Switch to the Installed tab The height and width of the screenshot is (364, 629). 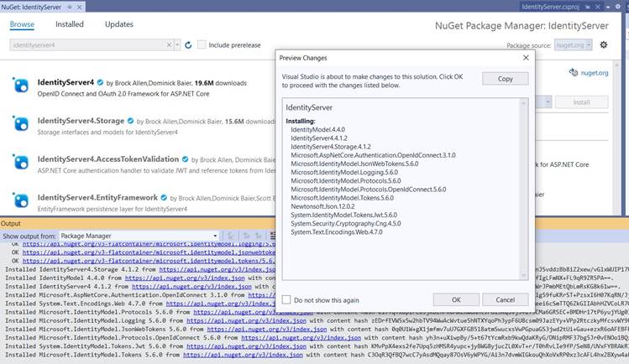click(x=70, y=24)
